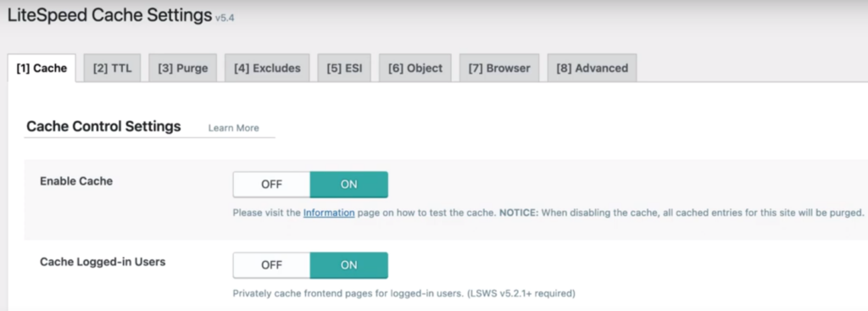Set Cache Logged-in Users to ON
Viewport: 868px width, 311px height.
348,265
